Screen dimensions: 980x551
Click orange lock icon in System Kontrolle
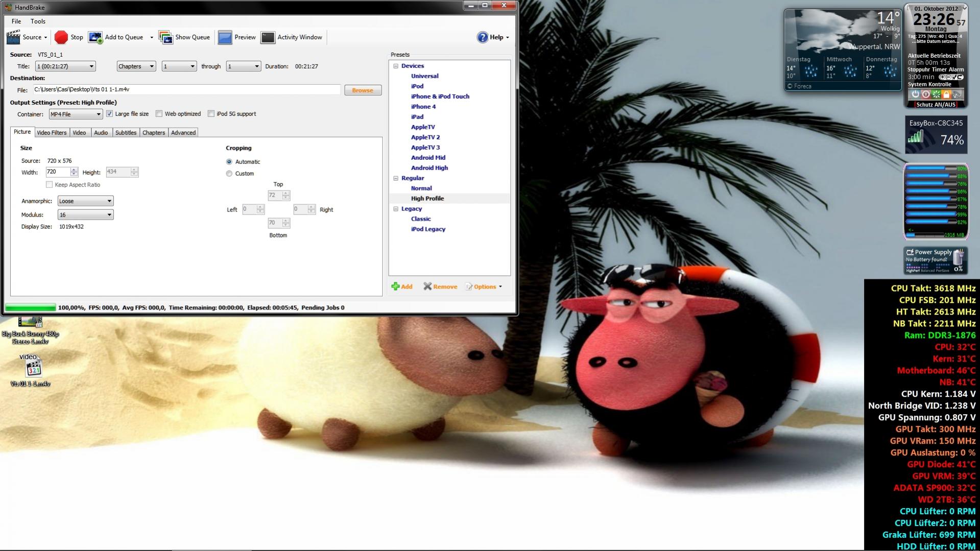(x=946, y=94)
